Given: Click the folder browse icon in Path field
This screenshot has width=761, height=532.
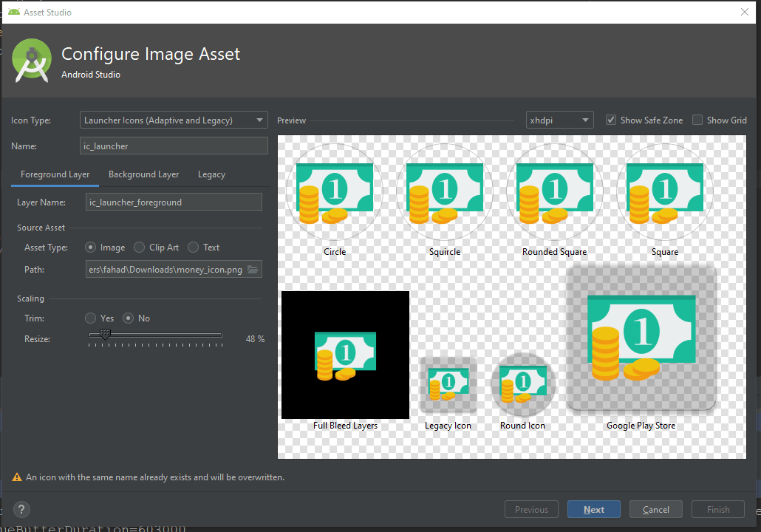Looking at the screenshot, I should click(253, 270).
